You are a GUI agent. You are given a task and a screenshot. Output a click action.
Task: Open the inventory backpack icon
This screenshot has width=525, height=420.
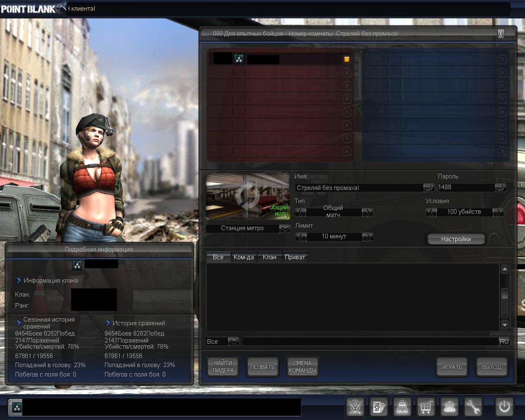pyautogui.click(x=402, y=407)
